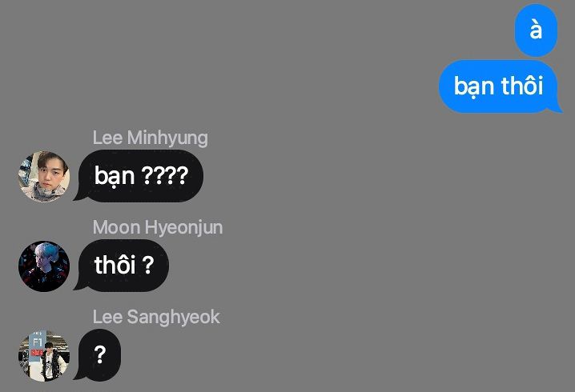This screenshot has width=575, height=392.
Task: Select the blue "à" message bubble
Action: pos(536,30)
